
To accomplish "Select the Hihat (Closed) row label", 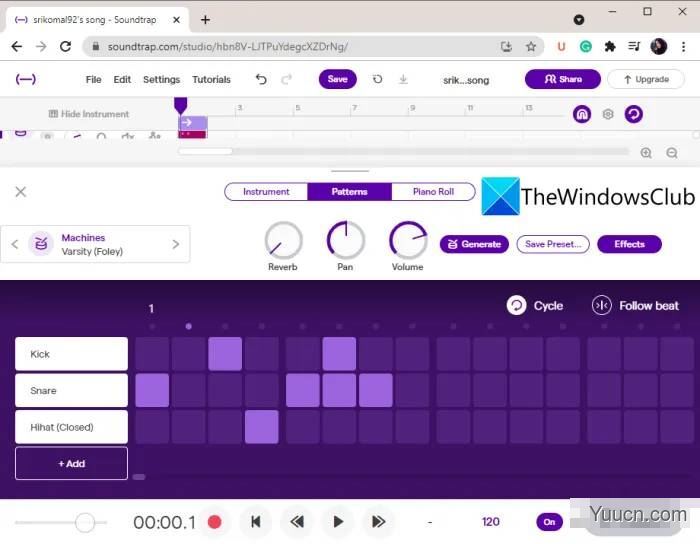I will 71,427.
